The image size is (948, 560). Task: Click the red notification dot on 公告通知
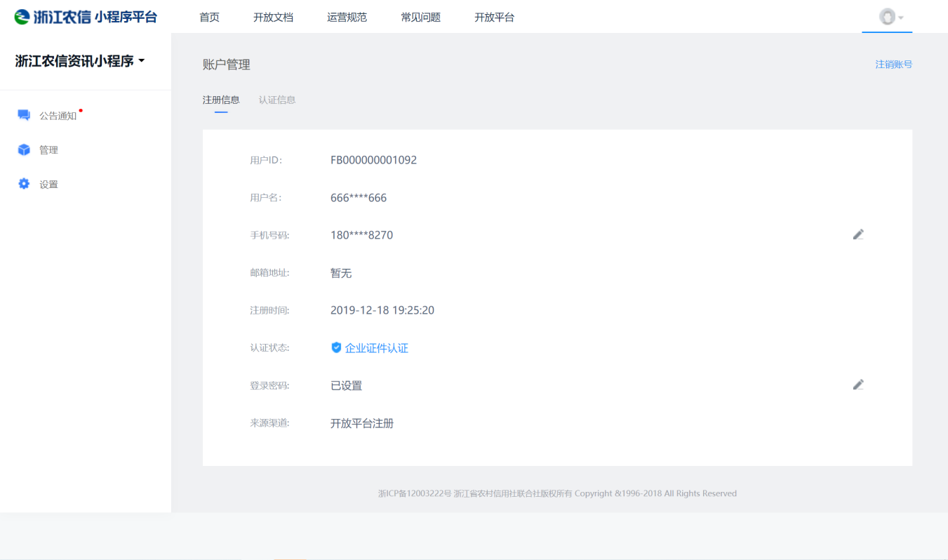tap(81, 110)
